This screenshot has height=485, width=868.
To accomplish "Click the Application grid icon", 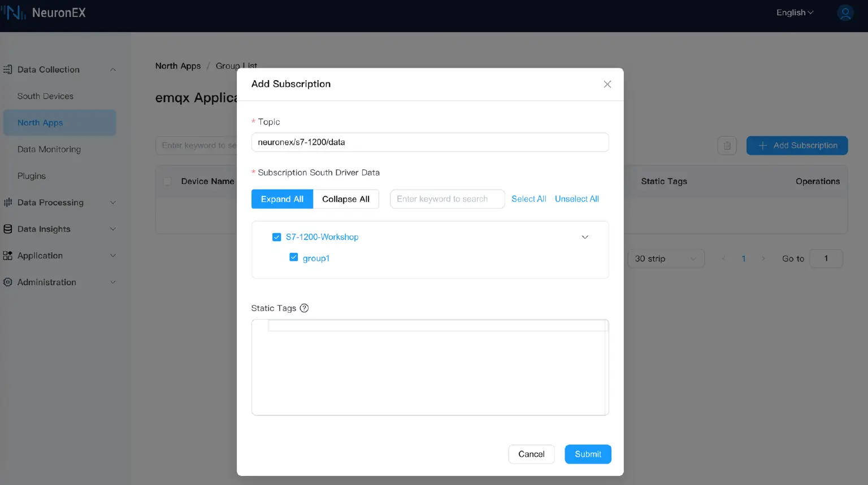I will coord(8,256).
